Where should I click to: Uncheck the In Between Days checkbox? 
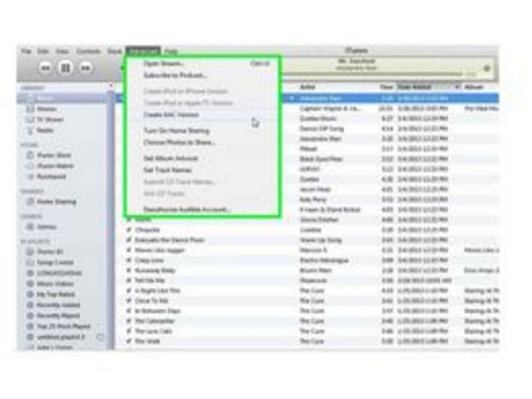click(129, 311)
